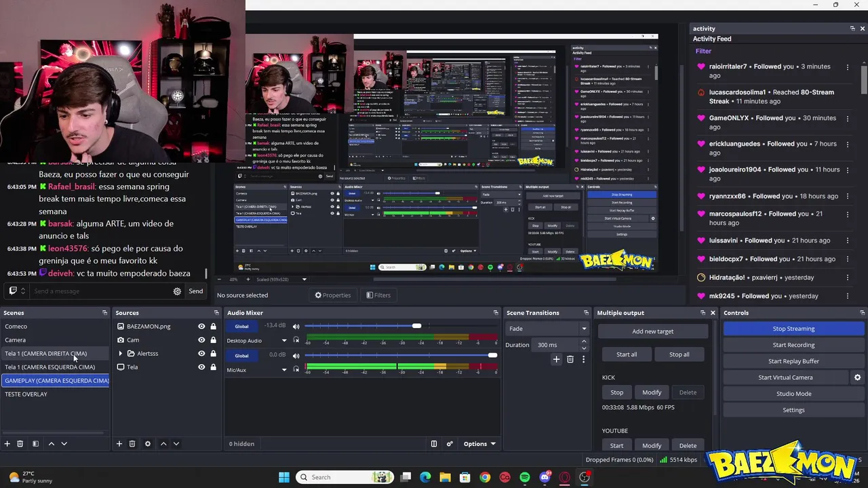The width and height of the screenshot is (868, 488).
Task: Move scene down arrow in Scenes toolbar
Action: pyautogui.click(x=64, y=444)
